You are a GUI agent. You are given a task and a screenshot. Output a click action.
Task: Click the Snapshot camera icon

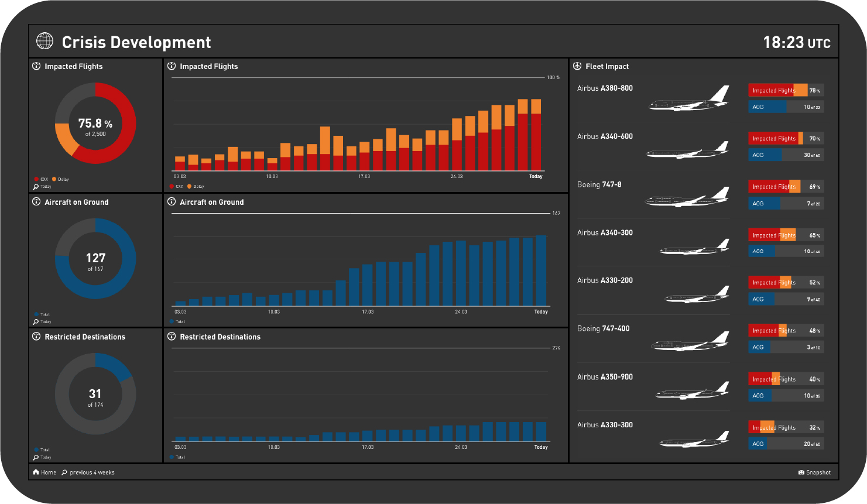[x=801, y=472]
